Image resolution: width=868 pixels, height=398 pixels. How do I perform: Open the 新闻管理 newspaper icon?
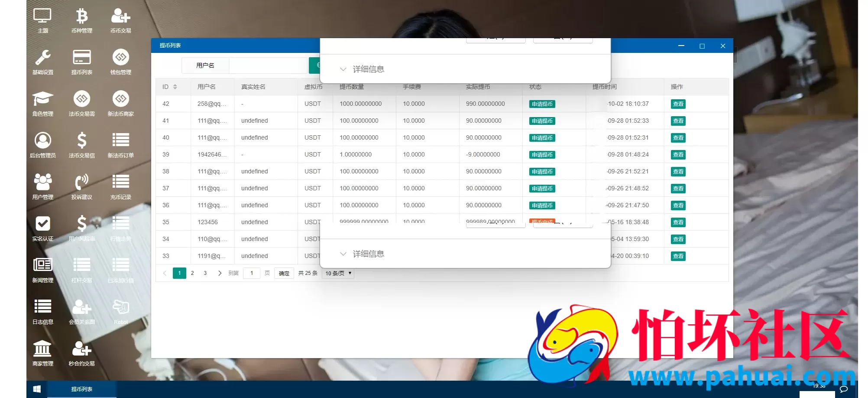click(x=42, y=271)
